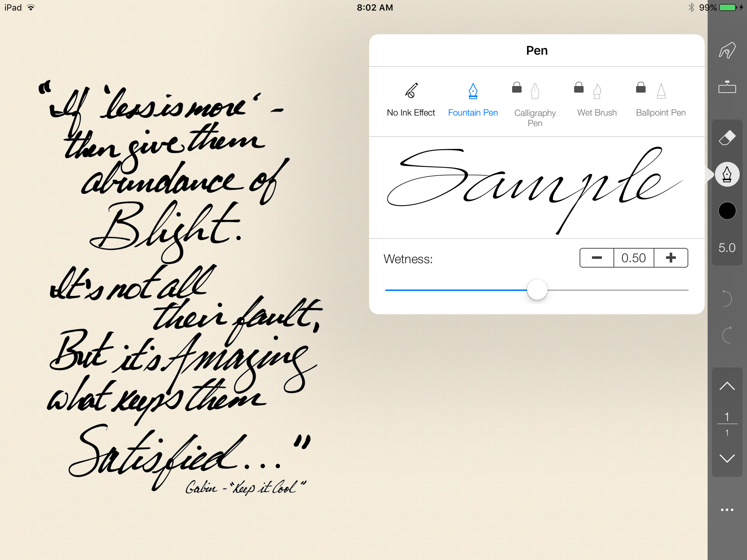747x560 pixels.
Task: Go to next page with down chevron
Action: (727, 458)
